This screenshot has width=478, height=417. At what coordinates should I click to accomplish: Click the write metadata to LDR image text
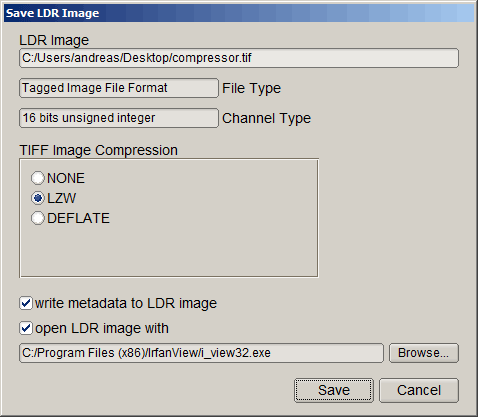126,304
